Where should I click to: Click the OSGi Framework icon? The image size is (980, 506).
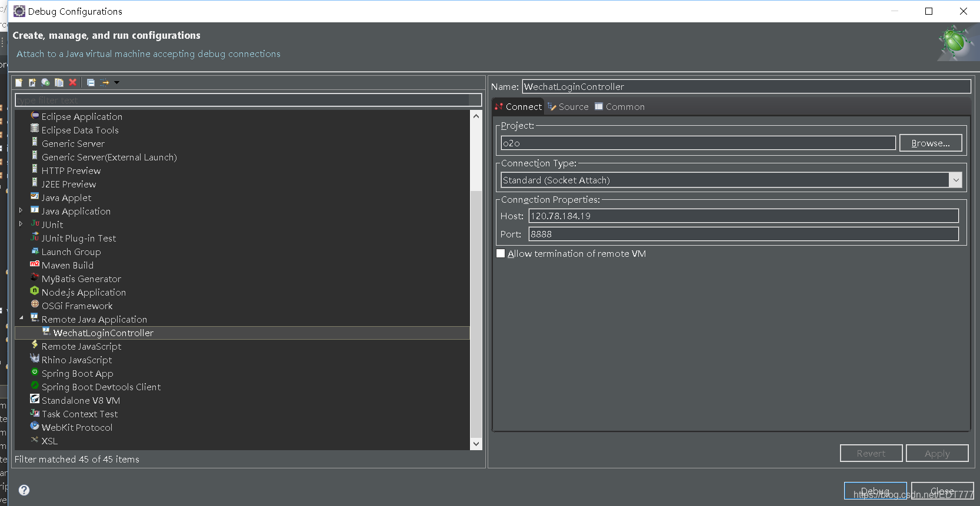tap(35, 304)
